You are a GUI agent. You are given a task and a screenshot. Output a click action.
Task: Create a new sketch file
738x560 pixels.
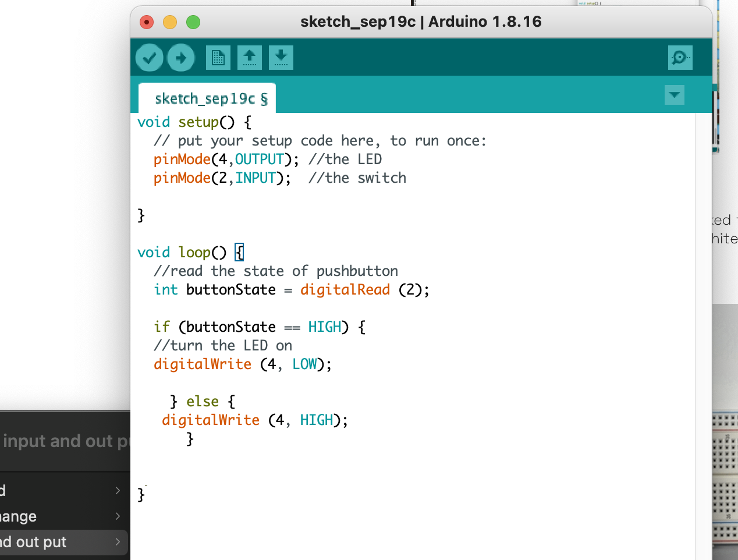[x=218, y=58]
